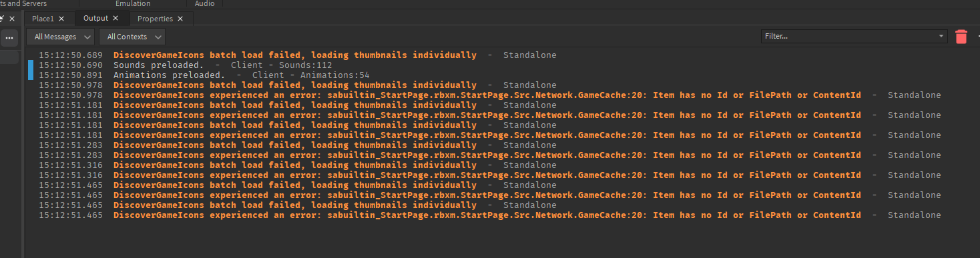Open the All Messages filter dropdown

[x=61, y=37]
